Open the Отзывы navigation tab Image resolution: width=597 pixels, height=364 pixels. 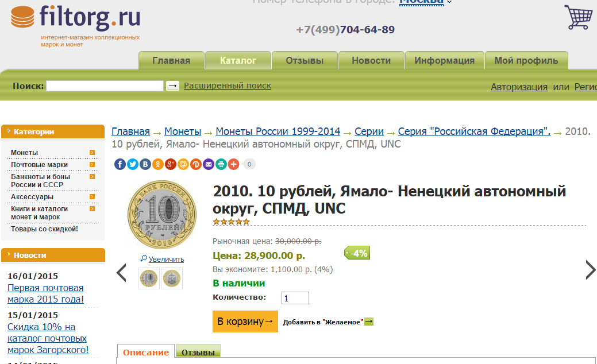305,60
